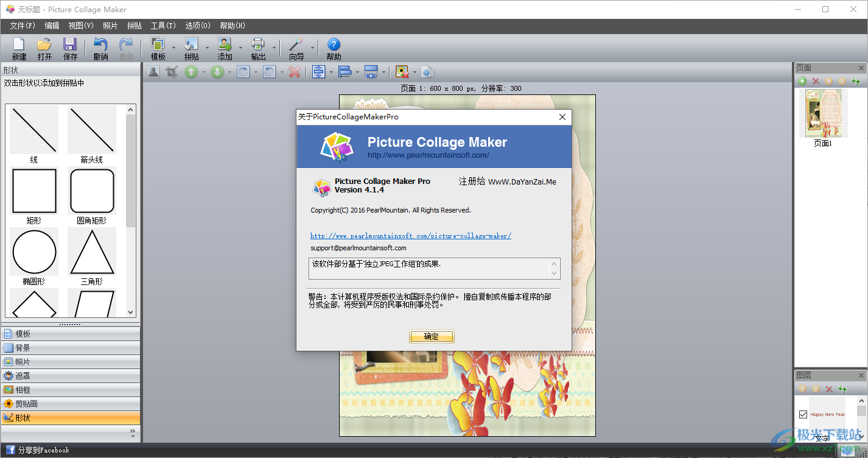868x458 pixels.
Task: Click the 拼贴 (Collage) toolbar icon
Action: click(191, 44)
